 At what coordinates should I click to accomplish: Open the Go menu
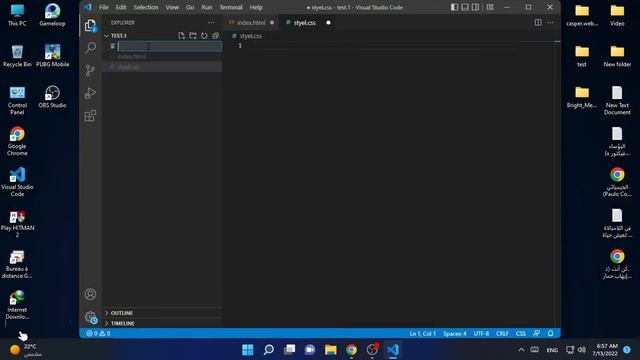[x=190, y=7]
